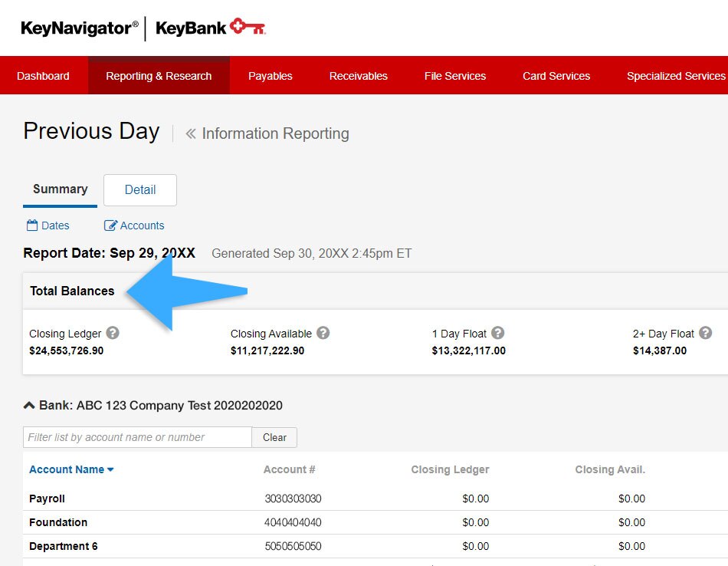Image resolution: width=728 pixels, height=566 pixels.
Task: Go back via Information Reporting chevrons
Action: click(191, 133)
